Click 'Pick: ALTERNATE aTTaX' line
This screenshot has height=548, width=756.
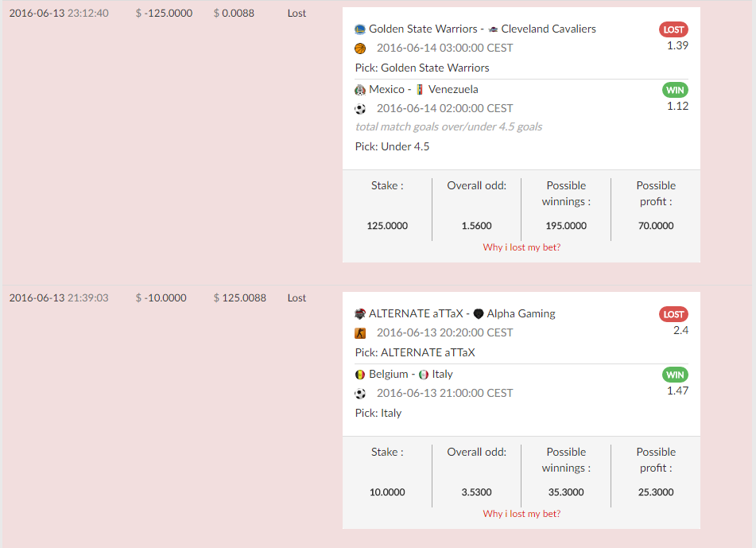click(x=415, y=352)
